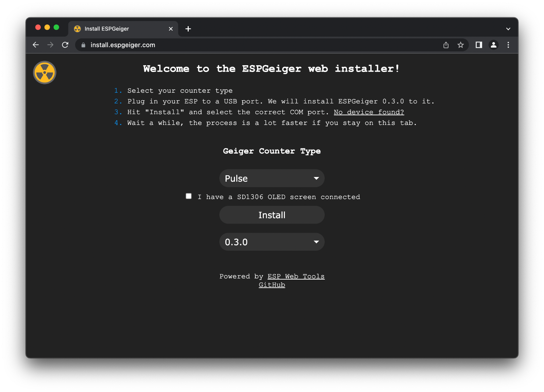Open the GitHub link
This screenshot has height=392, width=544.
(272, 285)
